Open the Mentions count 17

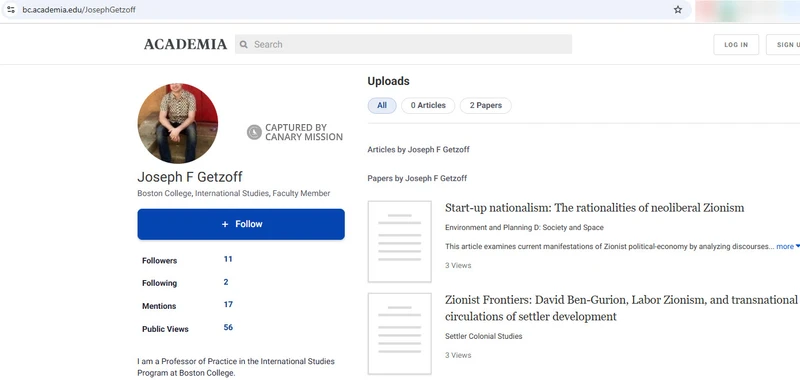pyautogui.click(x=228, y=305)
